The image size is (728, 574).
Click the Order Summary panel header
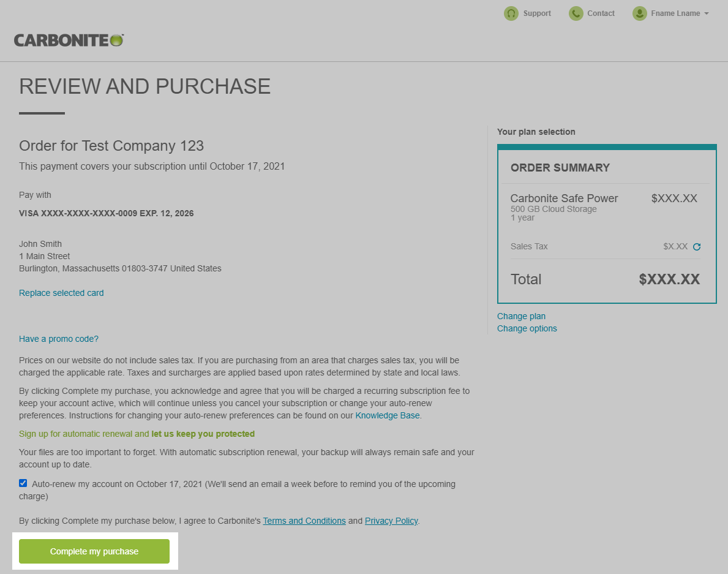tap(560, 167)
